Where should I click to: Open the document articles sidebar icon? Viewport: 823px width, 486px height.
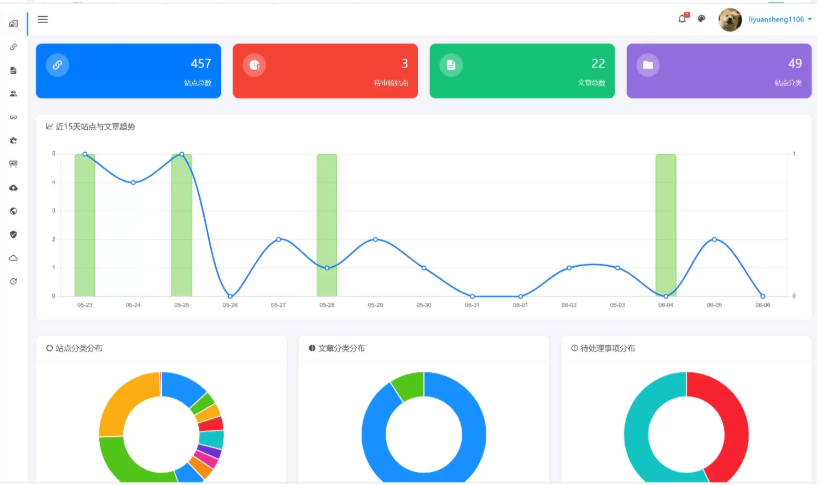13,70
